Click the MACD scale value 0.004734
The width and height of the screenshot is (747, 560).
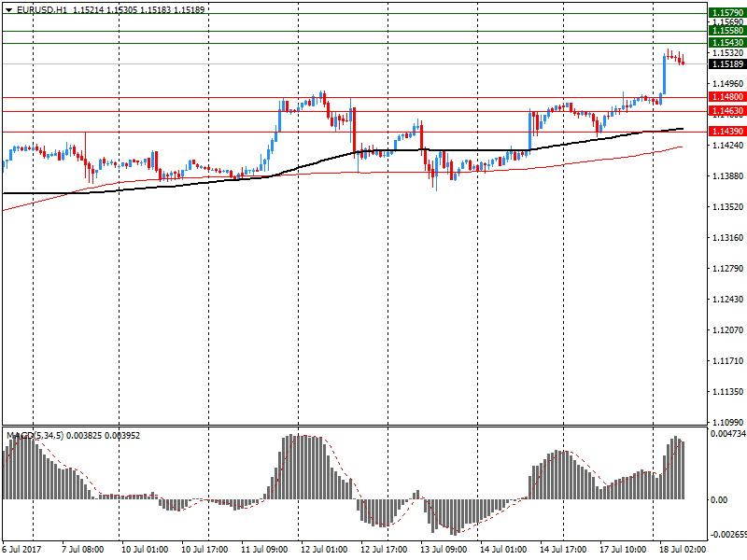click(728, 434)
